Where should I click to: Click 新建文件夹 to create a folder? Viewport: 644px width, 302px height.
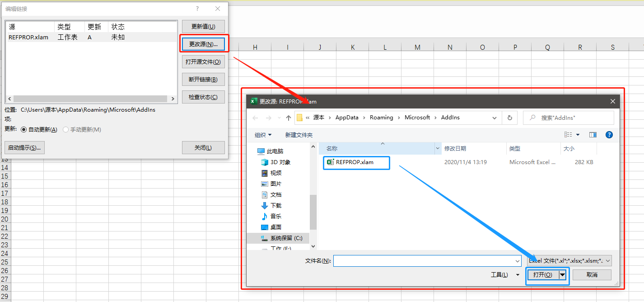299,135
